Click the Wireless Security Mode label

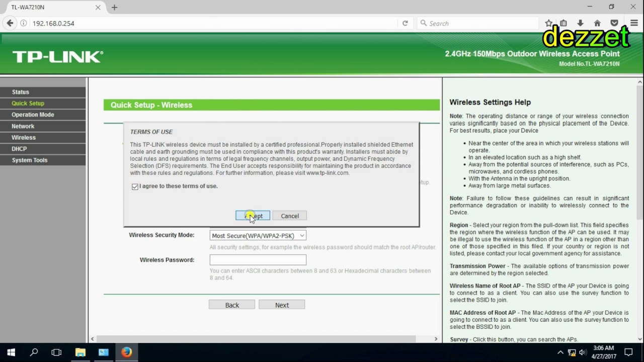(x=162, y=235)
